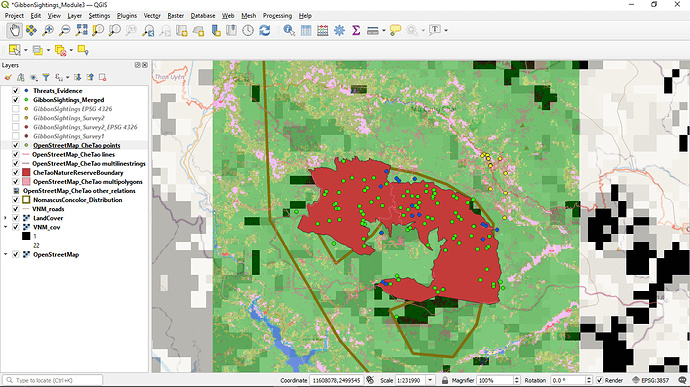Click the Refresh map icon

click(264, 30)
